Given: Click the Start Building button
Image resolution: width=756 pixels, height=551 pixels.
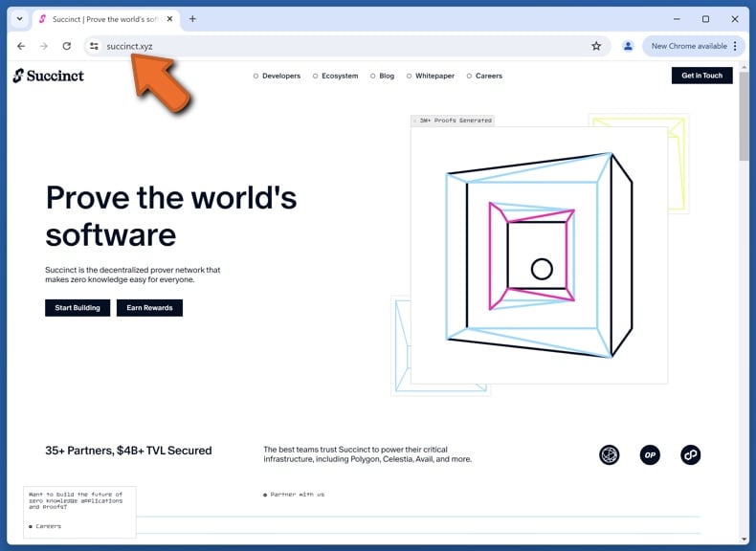Looking at the screenshot, I should (78, 308).
